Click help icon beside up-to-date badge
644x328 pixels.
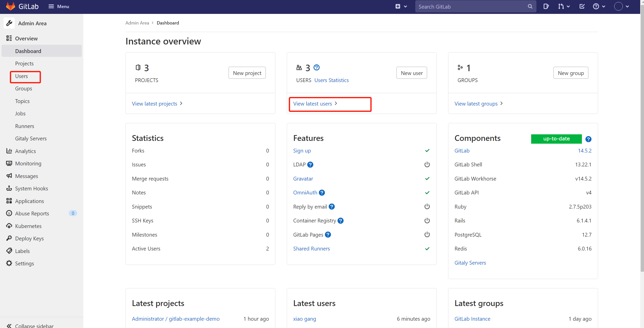(588, 139)
